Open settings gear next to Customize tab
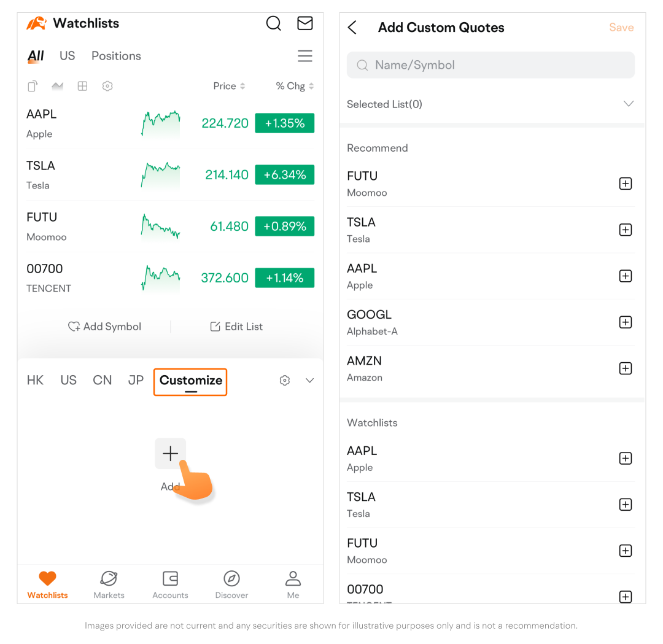663x644 pixels. click(x=285, y=381)
